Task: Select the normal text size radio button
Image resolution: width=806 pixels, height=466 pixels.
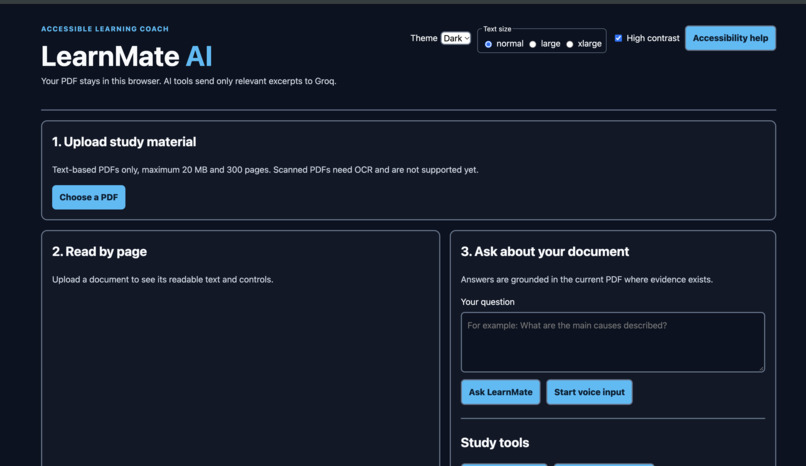Action: coord(488,44)
